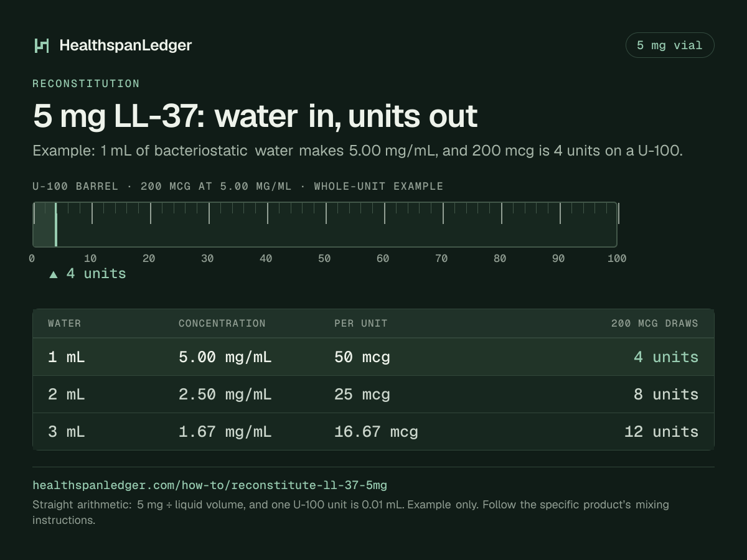The width and height of the screenshot is (747, 560).
Task: Click the barrel scale label 60
Action: 383,258
